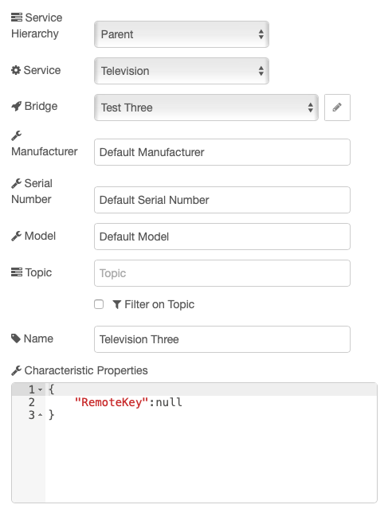Viewport: 392px width, 532px height.
Task: Open the Service Hierarchy dropdown set to Parent
Action: click(x=182, y=34)
